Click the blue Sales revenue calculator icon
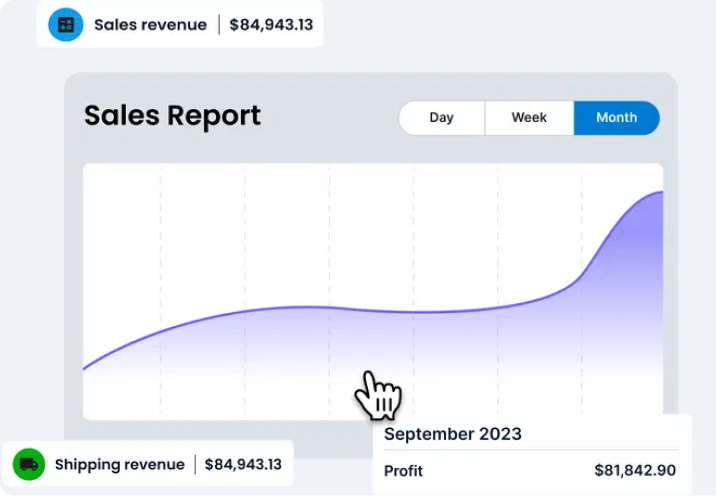Viewport: 716px width, 496px height. pyautogui.click(x=66, y=24)
